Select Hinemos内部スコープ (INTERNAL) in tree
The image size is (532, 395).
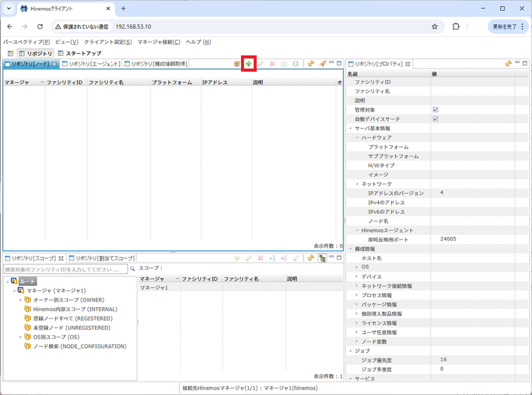click(x=75, y=309)
